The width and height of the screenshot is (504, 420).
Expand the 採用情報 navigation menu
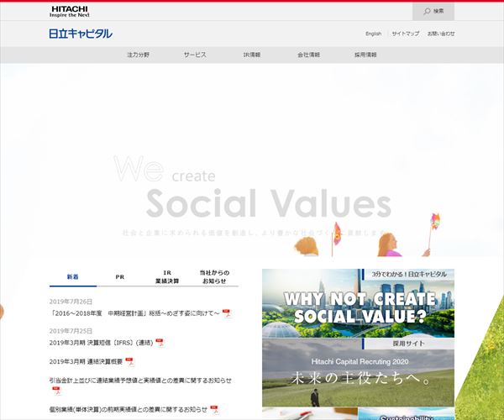(x=365, y=55)
